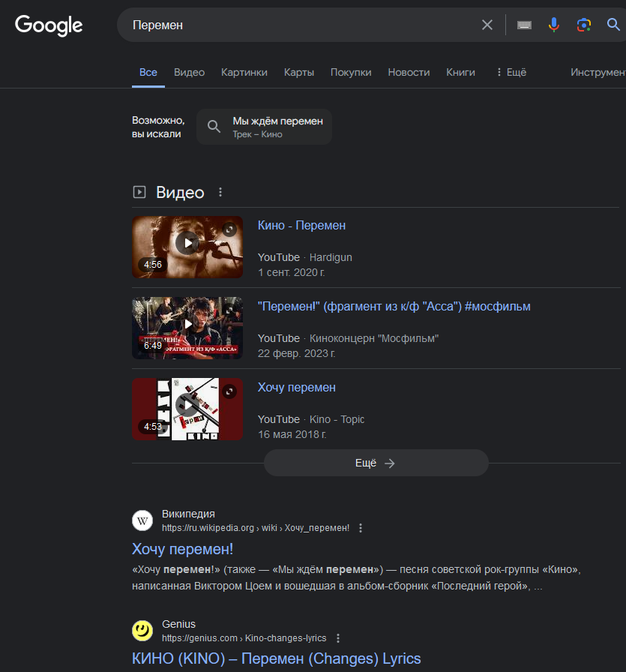Open the Покупки tab

[351, 73]
